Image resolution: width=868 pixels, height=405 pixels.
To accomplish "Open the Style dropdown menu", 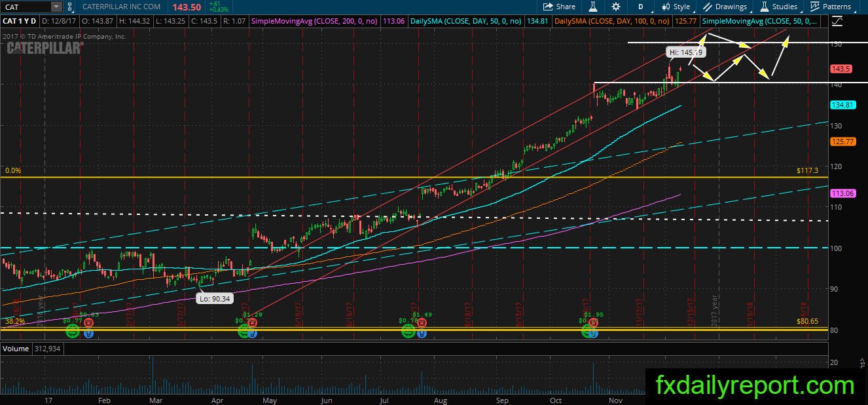I will click(x=676, y=7).
